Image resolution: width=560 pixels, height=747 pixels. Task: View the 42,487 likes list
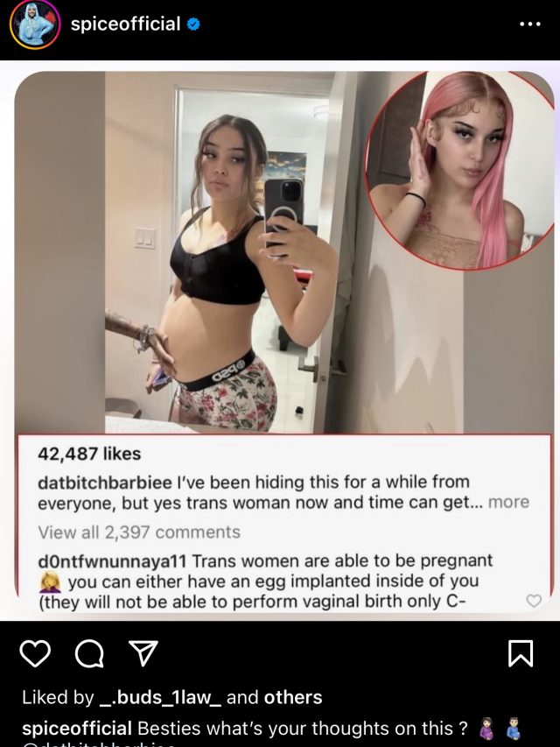(x=89, y=454)
